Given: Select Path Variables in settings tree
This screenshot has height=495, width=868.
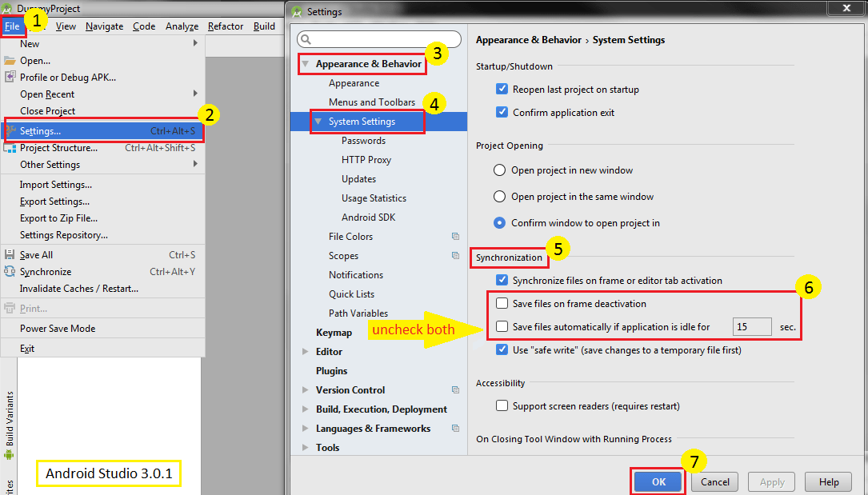Looking at the screenshot, I should click(x=358, y=313).
